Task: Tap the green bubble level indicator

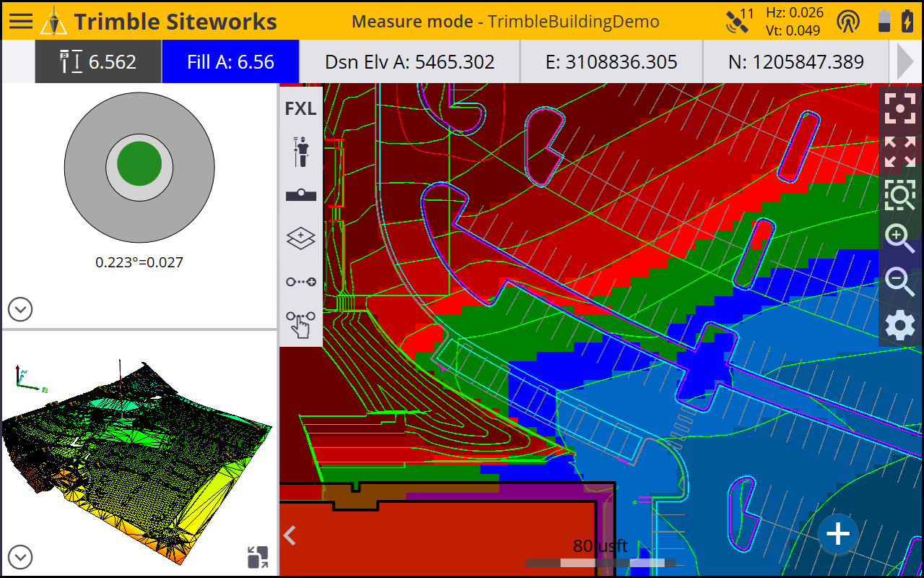Action: [139, 163]
